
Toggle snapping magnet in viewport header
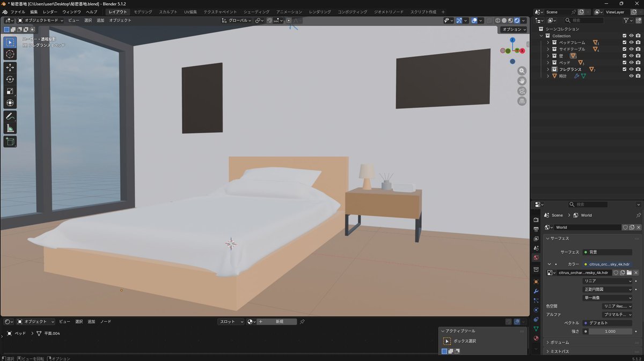coord(269,20)
